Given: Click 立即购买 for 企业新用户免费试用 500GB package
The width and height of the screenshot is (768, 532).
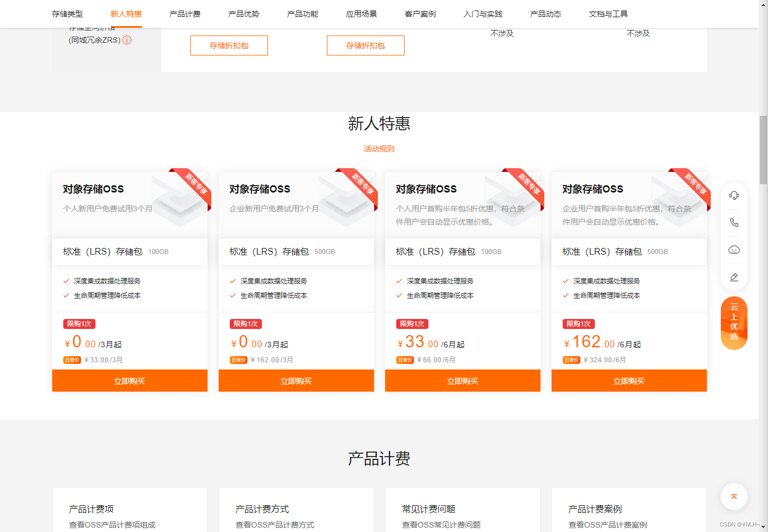Looking at the screenshot, I should tap(296, 381).
